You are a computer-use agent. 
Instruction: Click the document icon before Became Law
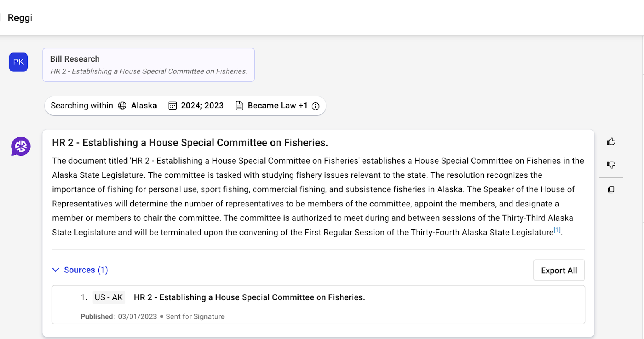[239, 106]
